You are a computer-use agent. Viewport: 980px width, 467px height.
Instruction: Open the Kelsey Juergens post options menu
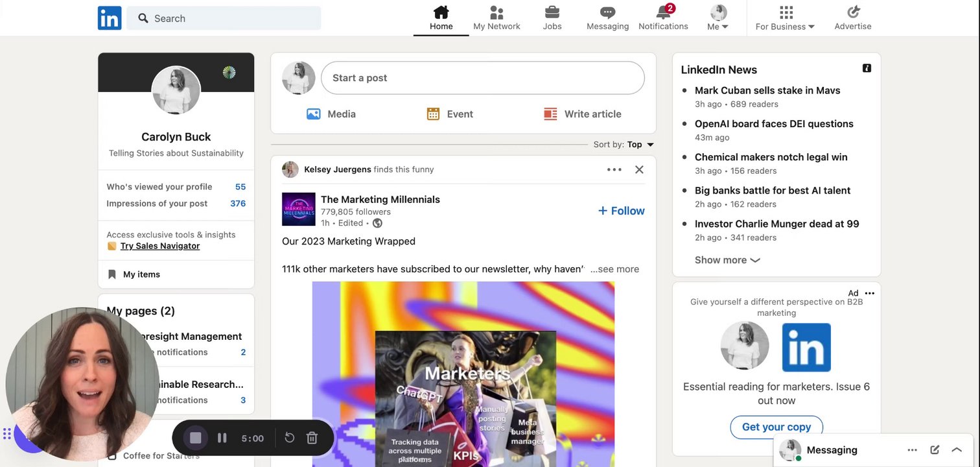[x=614, y=170]
